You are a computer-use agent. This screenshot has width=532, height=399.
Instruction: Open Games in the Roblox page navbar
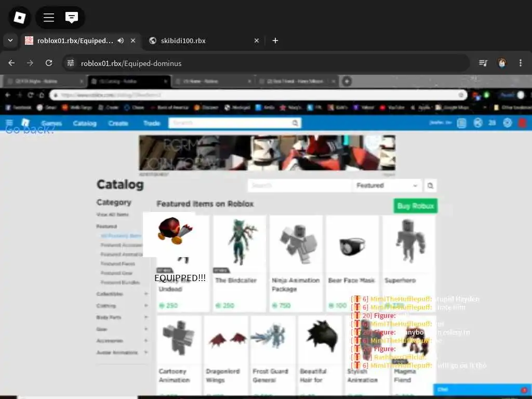[51, 123]
